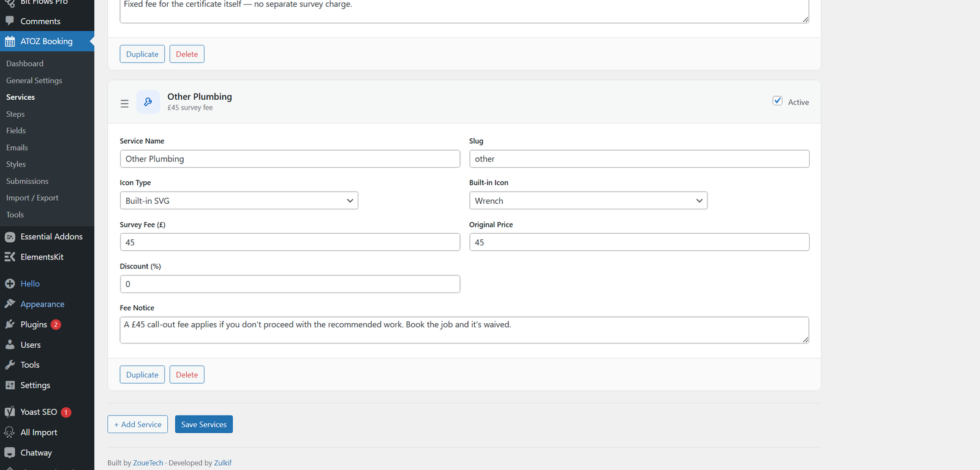Open the Dashboard submenu item
Screen dimensions: 980x470
click(x=24, y=64)
